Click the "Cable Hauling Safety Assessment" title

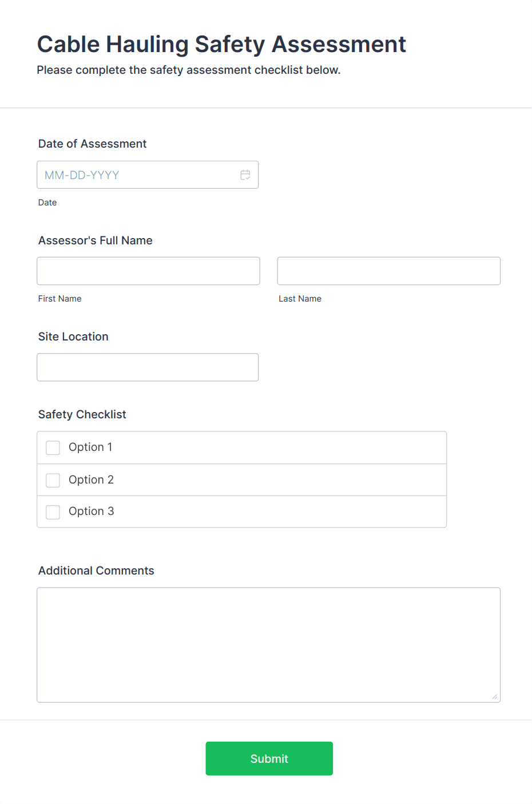coord(221,45)
